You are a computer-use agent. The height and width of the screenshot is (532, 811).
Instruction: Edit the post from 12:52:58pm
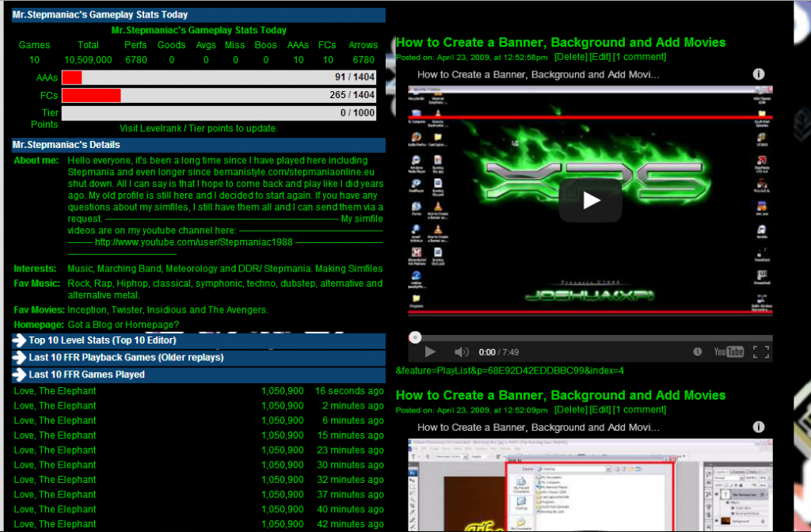tap(600, 57)
